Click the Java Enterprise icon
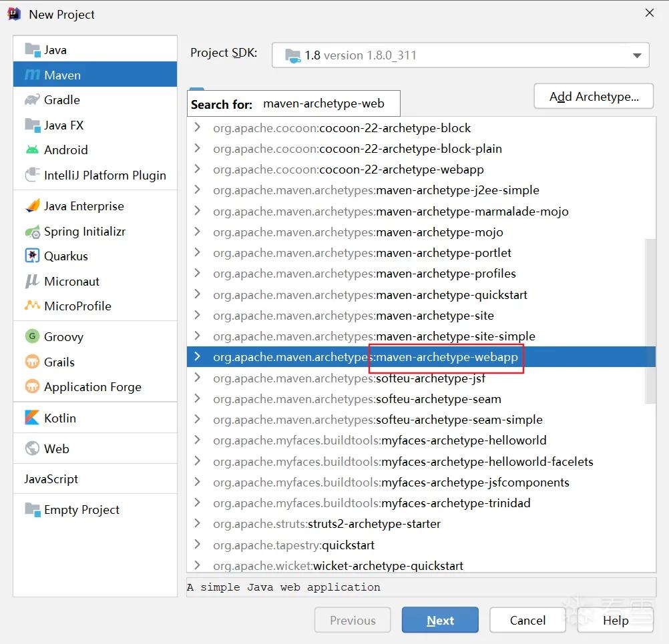Viewport: 669px width, 644px height. point(33,206)
